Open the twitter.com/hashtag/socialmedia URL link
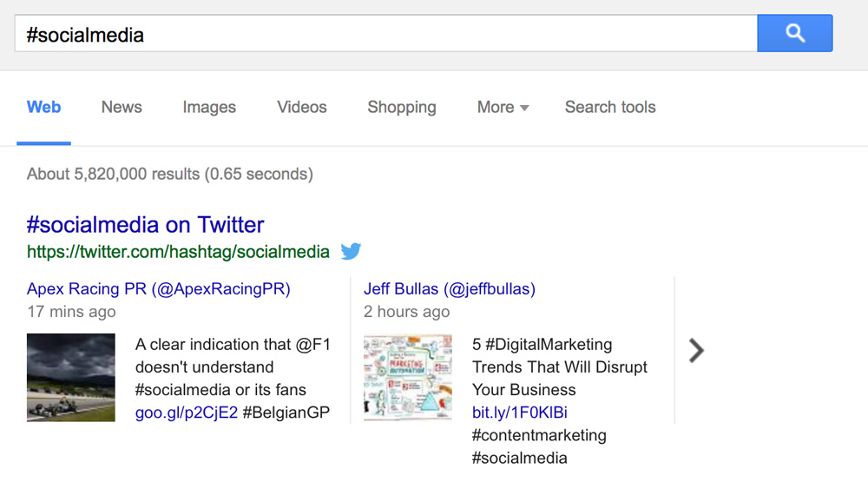Viewport: 868px width, 482px height. (178, 252)
